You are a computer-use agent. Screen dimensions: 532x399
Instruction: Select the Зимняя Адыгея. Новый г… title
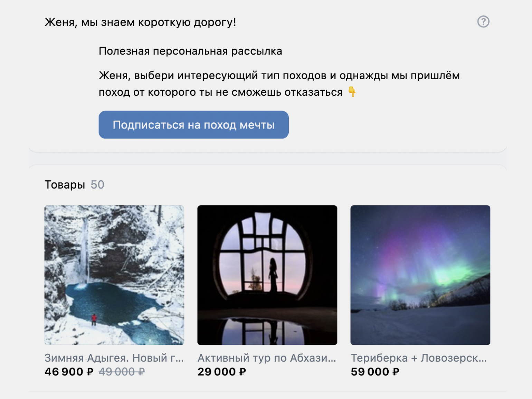pos(114,358)
